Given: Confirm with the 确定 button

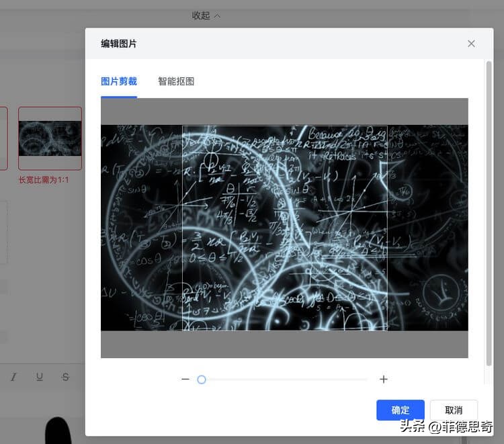Looking at the screenshot, I should tap(401, 410).
